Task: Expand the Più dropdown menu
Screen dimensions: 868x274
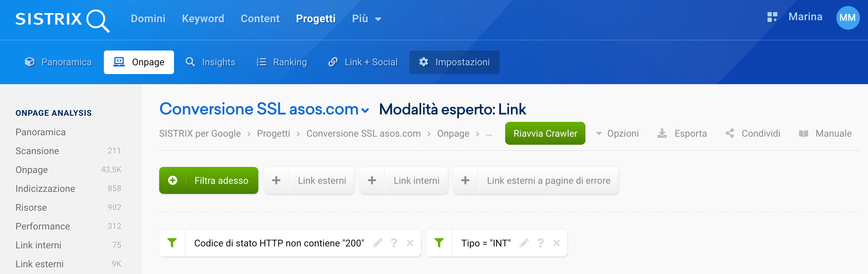Action: (x=367, y=19)
